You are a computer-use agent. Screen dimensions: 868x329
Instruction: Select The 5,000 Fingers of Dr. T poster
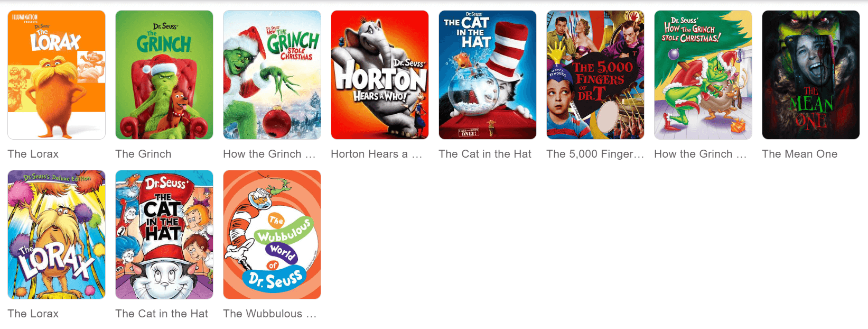595,75
